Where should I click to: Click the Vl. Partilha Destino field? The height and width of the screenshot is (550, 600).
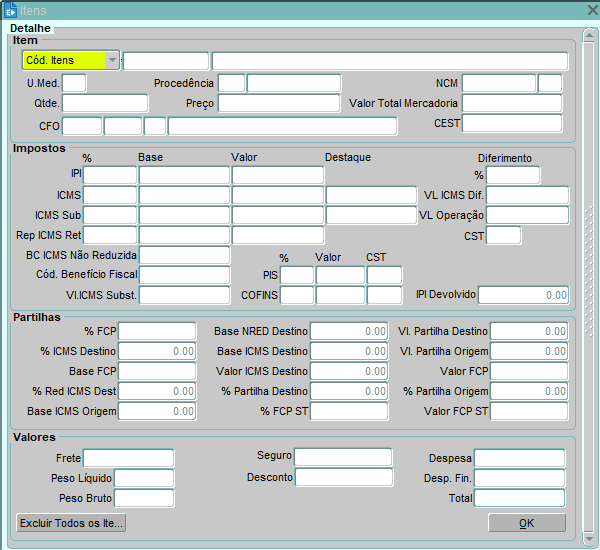(x=528, y=331)
